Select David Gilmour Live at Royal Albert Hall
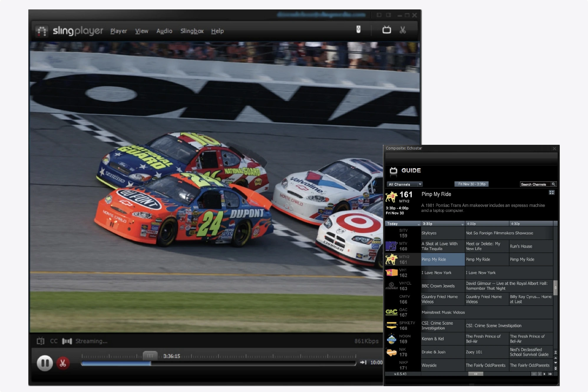This screenshot has height=392, width=588. [x=509, y=286]
